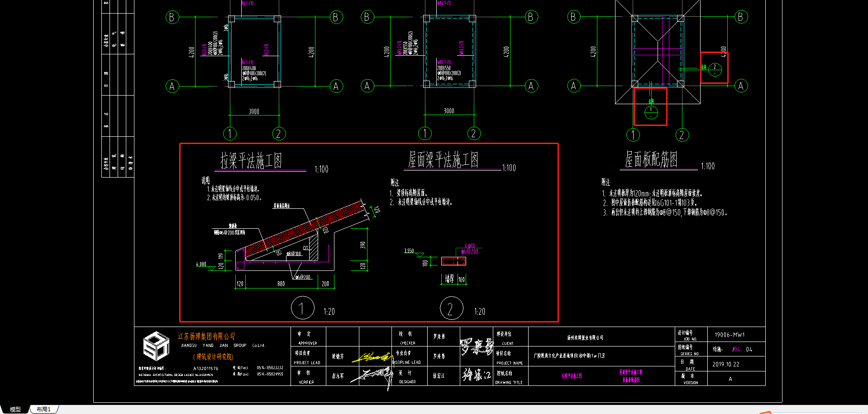Pick the 3000 dimension in the tie-beam plan
Screen dimensions: 868x414
click(x=254, y=111)
